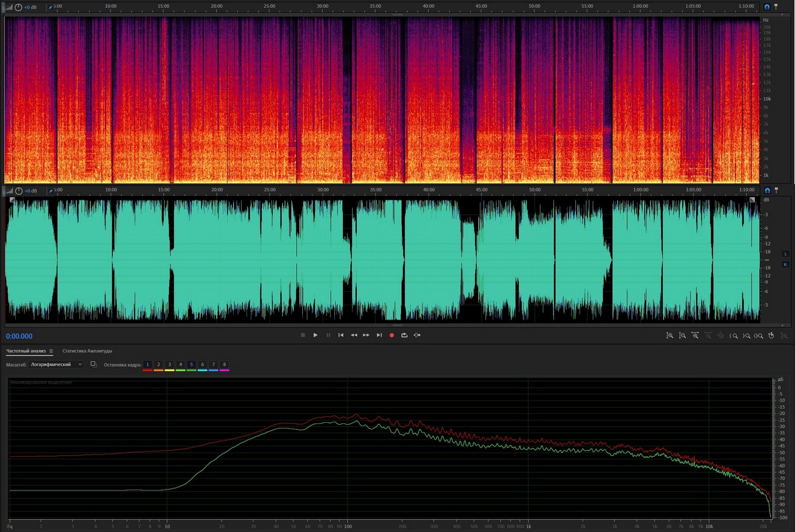
Task: Click copy-to-clipboard icon beside scale dropdown
Action: coord(93,364)
